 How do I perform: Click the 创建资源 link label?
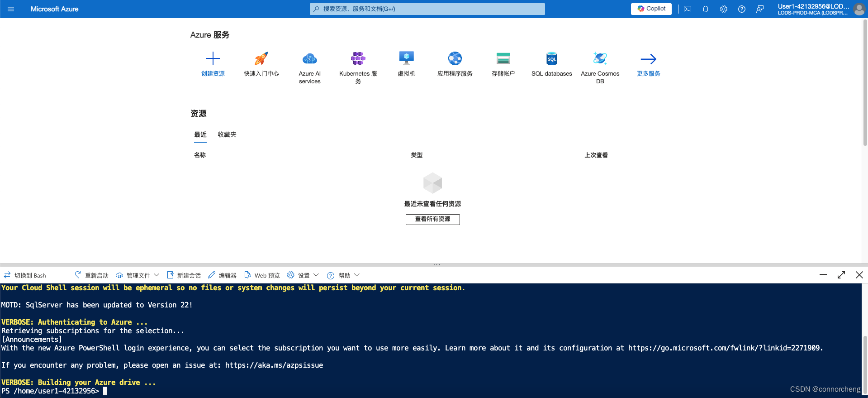(213, 73)
